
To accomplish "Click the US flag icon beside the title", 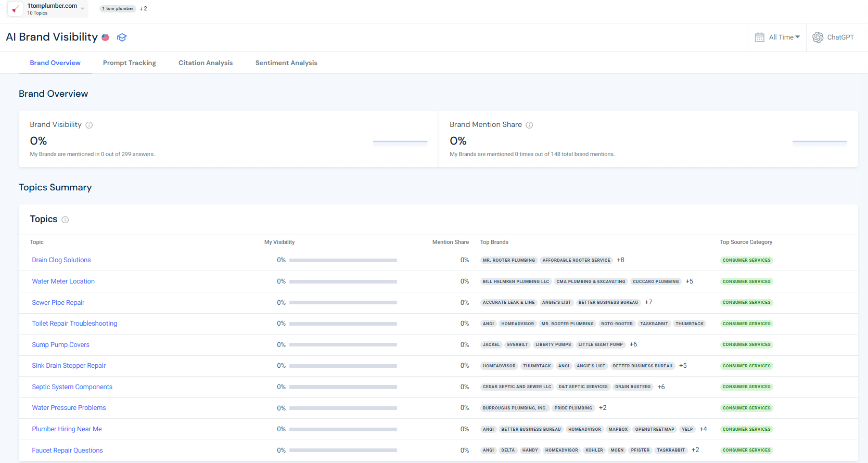I will point(106,37).
